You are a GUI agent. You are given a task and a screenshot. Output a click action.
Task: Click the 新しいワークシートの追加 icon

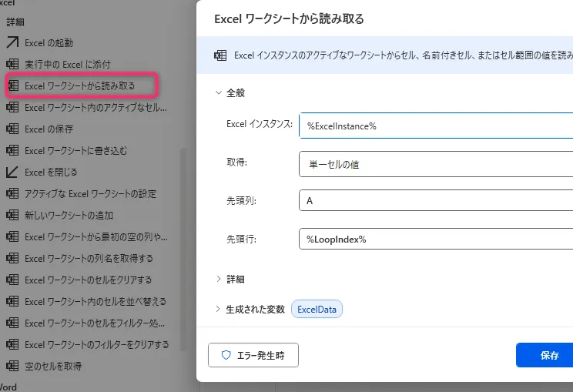tap(12, 215)
